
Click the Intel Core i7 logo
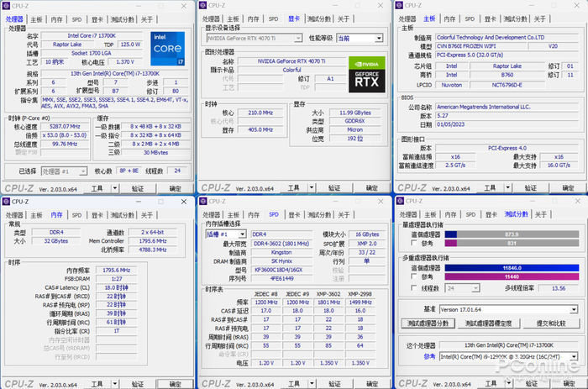point(168,49)
